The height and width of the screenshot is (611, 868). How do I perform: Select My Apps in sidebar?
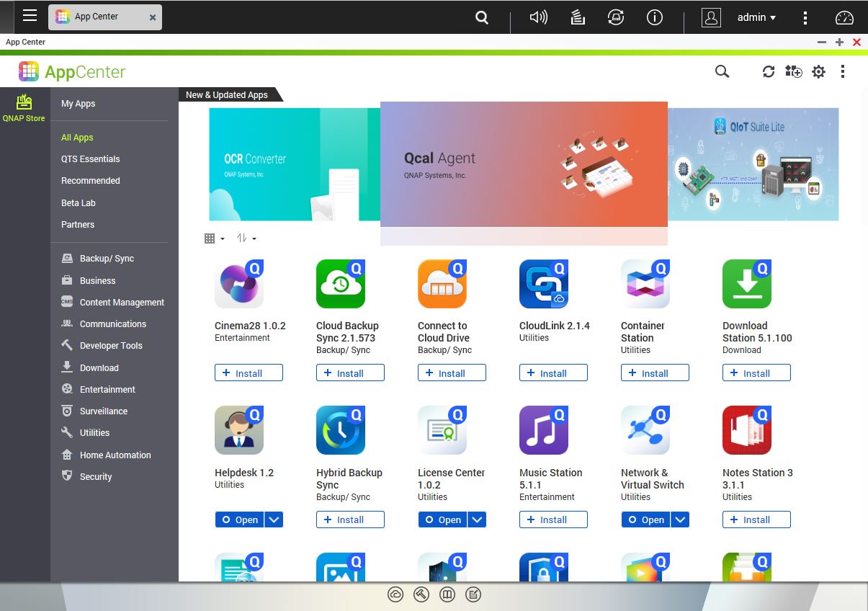pos(79,104)
